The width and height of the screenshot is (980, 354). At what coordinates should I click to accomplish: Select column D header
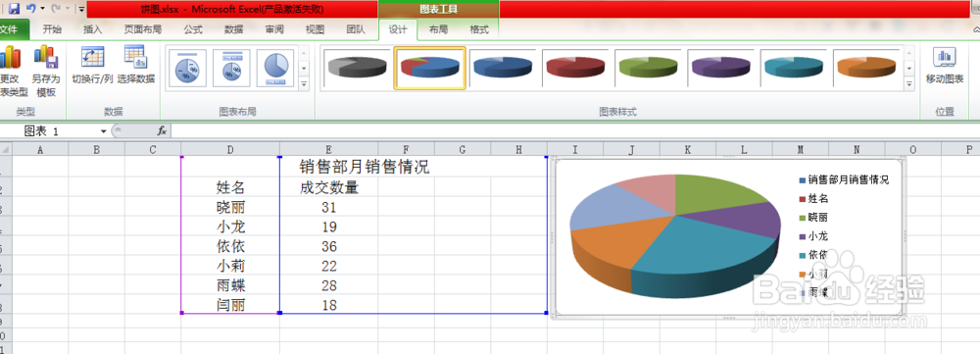pyautogui.click(x=230, y=149)
